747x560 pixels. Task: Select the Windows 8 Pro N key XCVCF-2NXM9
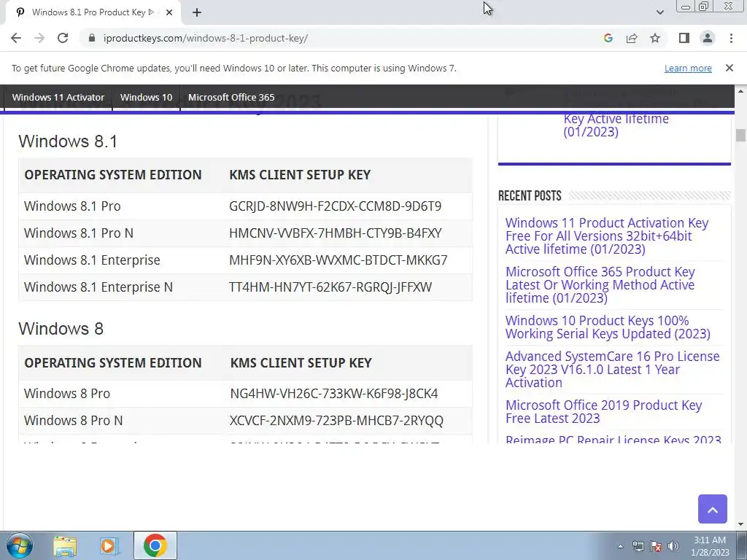coord(336,421)
